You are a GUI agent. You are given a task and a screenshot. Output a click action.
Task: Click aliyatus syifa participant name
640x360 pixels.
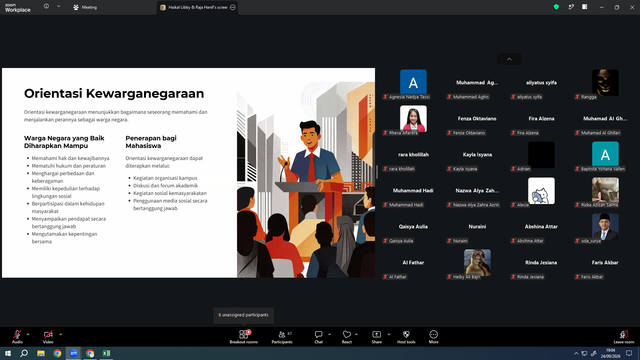[541, 82]
